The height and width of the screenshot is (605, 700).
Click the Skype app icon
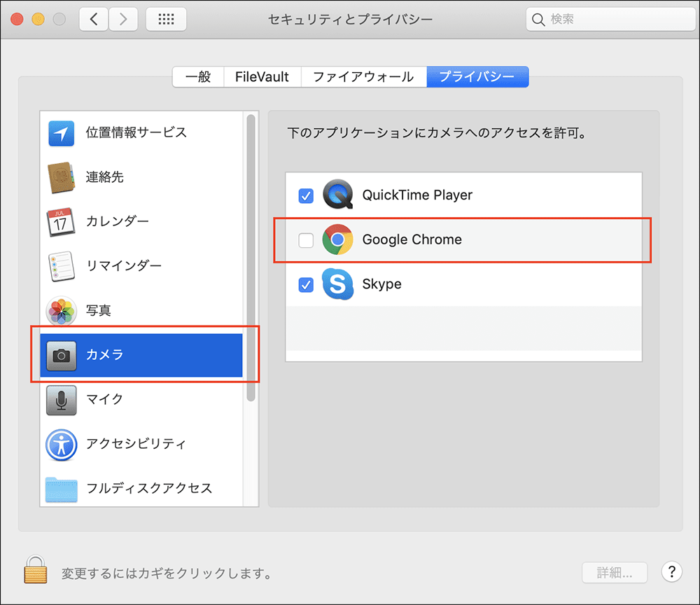pyautogui.click(x=338, y=284)
